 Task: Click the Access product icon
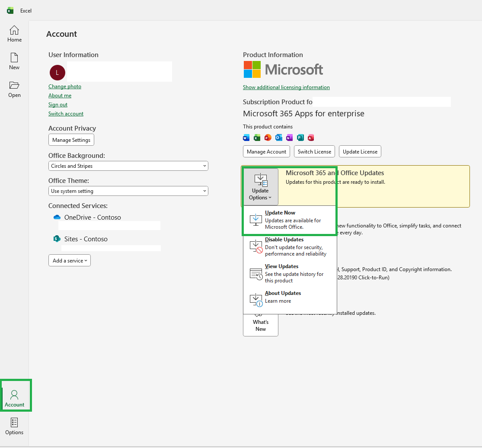(311, 138)
